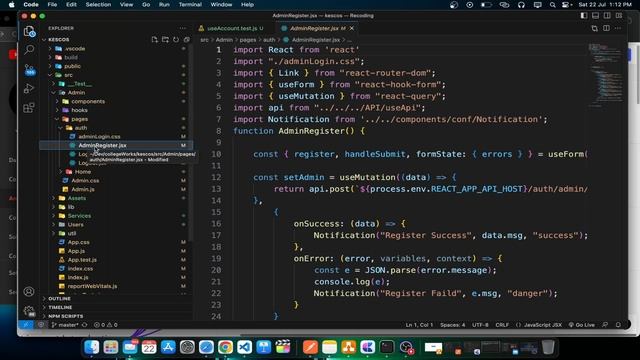This screenshot has height=360, width=640.
Task: Create a new folder in KESCOS explorer
Action: [x=165, y=40]
